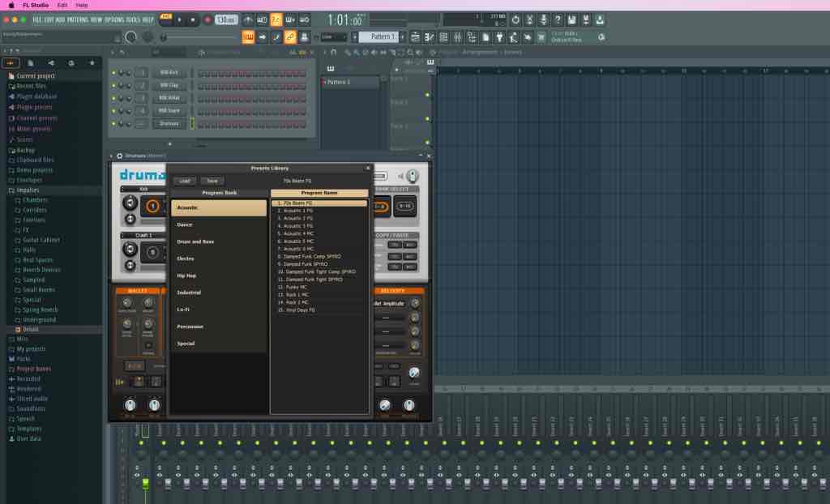
Task: Click the main volume slider in toolbar
Action: pos(199,37)
